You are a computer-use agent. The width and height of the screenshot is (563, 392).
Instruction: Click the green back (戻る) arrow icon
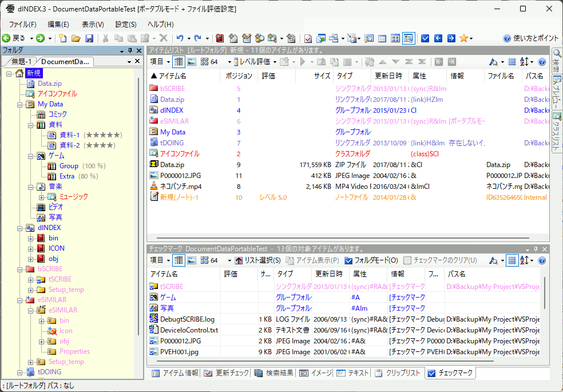click(x=6, y=38)
